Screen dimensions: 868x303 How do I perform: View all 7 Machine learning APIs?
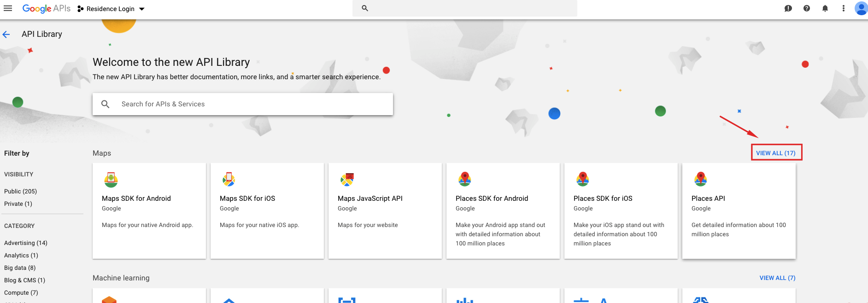pyautogui.click(x=777, y=278)
